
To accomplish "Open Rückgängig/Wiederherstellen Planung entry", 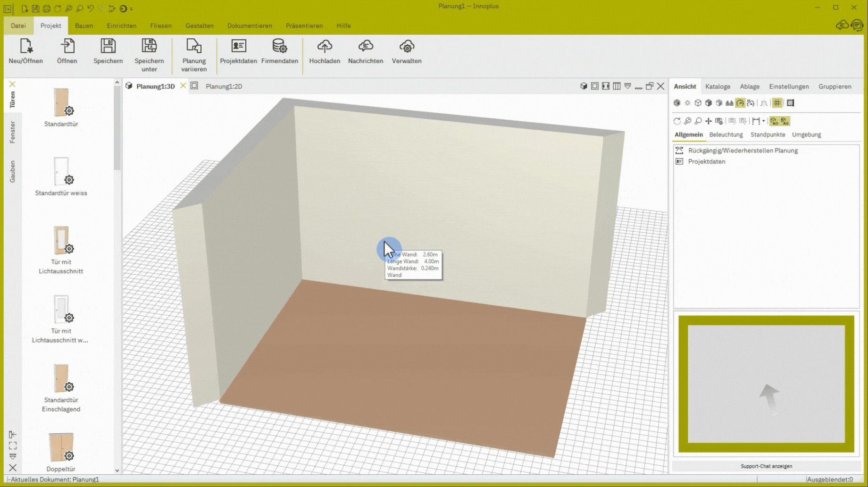I will coord(743,151).
